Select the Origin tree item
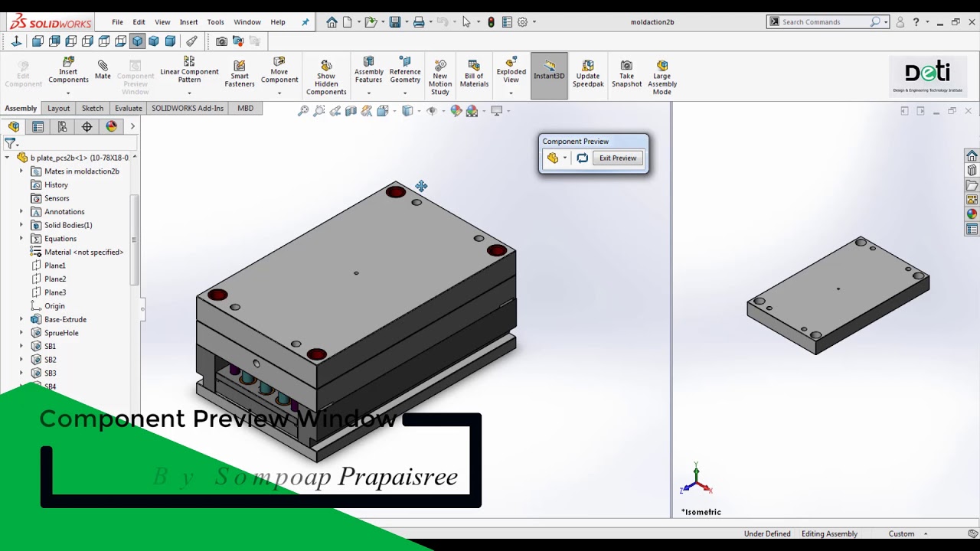The height and width of the screenshot is (551, 980). click(54, 306)
